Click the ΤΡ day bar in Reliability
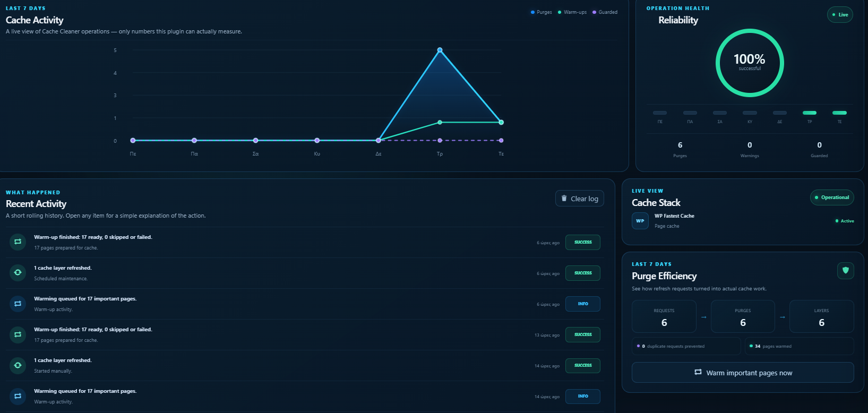The height and width of the screenshot is (413, 868). (810, 113)
